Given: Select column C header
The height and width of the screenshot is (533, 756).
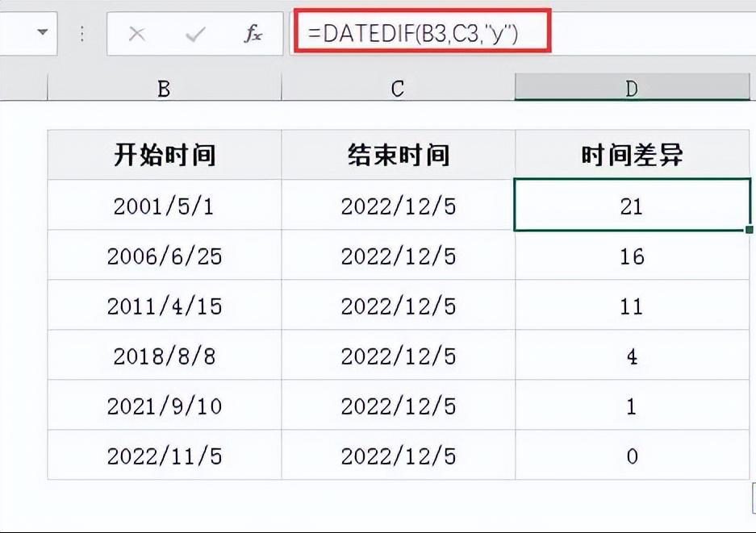Looking at the screenshot, I should click(x=398, y=88).
